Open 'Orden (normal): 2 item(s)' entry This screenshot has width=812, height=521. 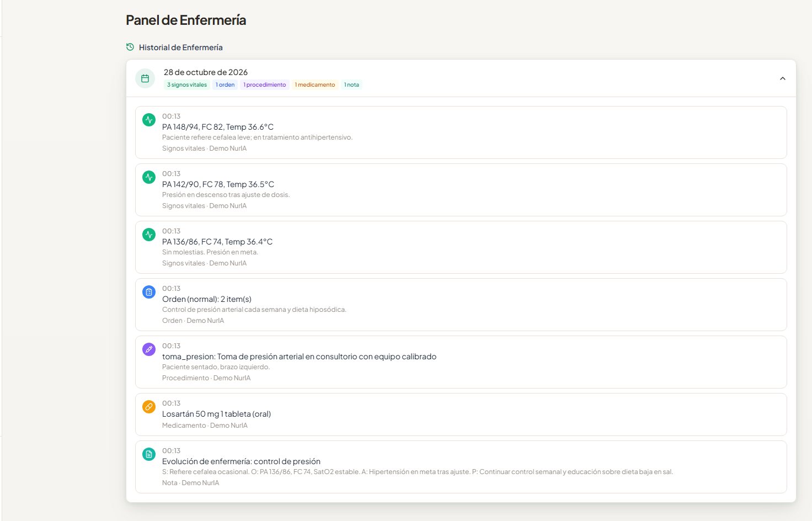[461, 305]
